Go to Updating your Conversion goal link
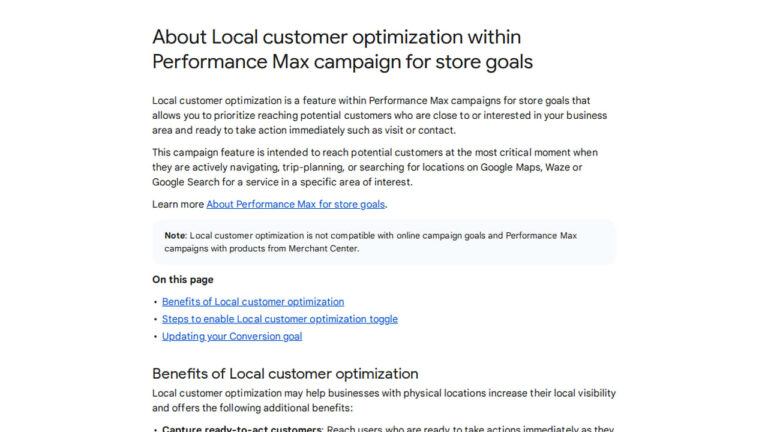This screenshot has height=432, width=768. [x=232, y=336]
